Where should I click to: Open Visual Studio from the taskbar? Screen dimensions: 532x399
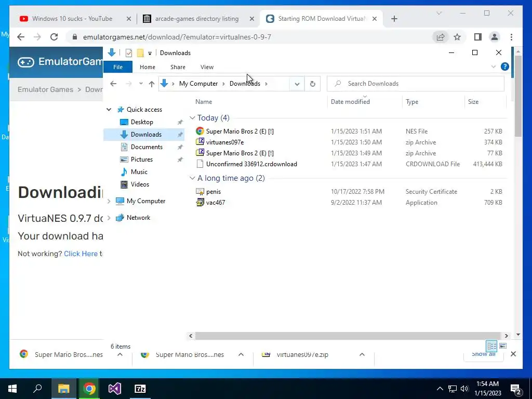[115, 389]
